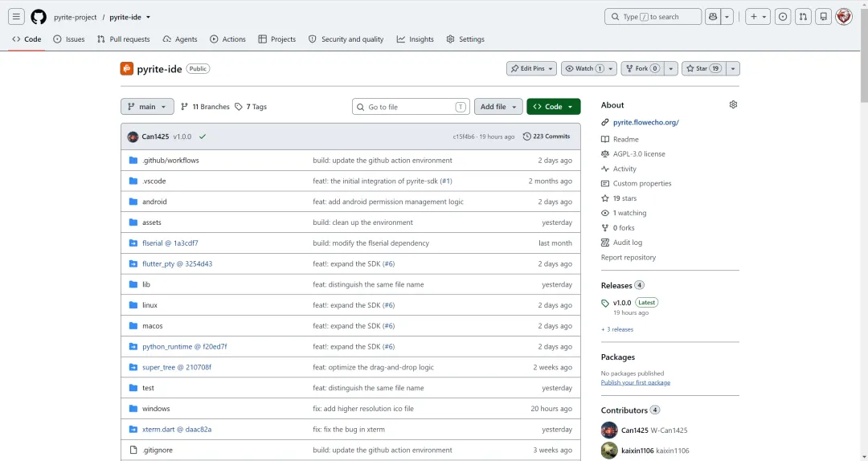The height and width of the screenshot is (461, 868).
Task: View 7 Tags link
Action: pos(251,107)
